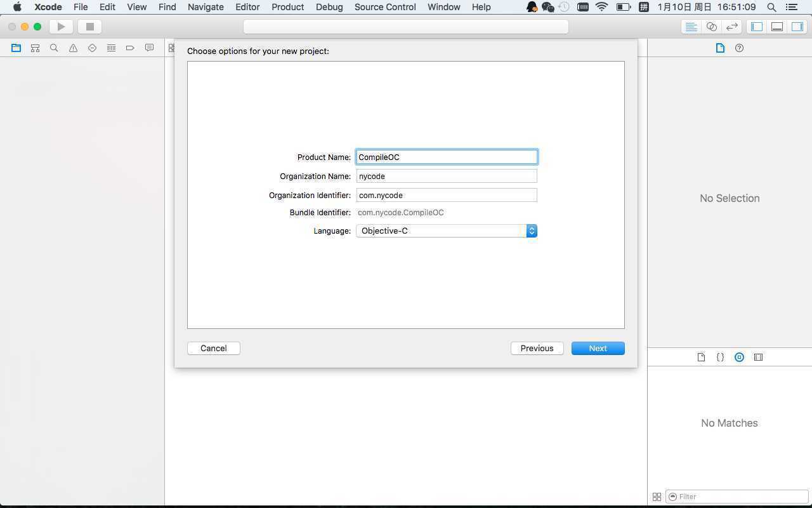Image resolution: width=812 pixels, height=508 pixels.
Task: Open the Apple menu
Action: tap(17, 7)
